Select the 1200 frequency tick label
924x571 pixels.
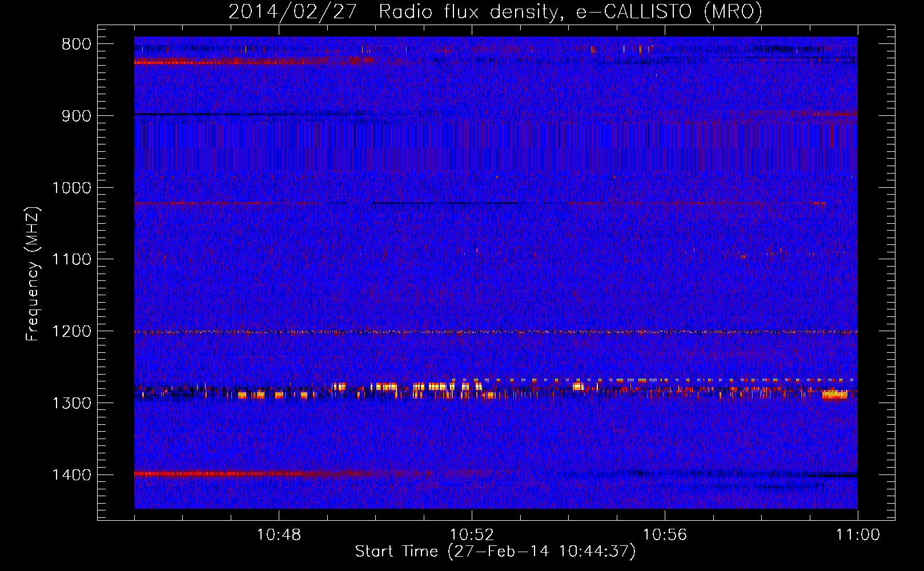(x=71, y=331)
